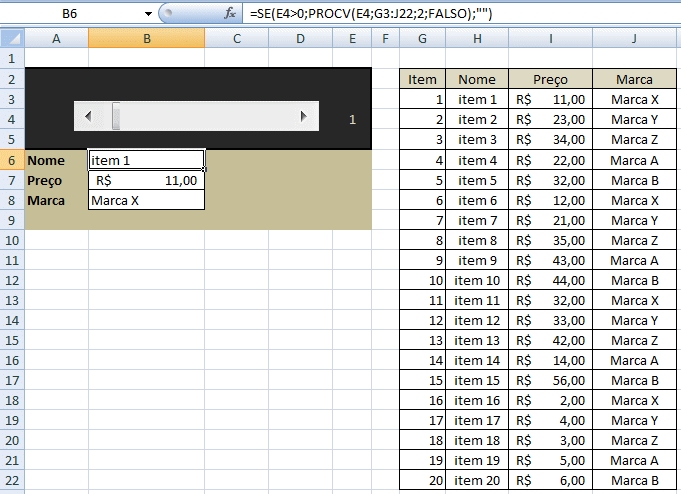The image size is (681, 494).
Task: Select the price cell for item 1
Action: [x=551, y=99]
